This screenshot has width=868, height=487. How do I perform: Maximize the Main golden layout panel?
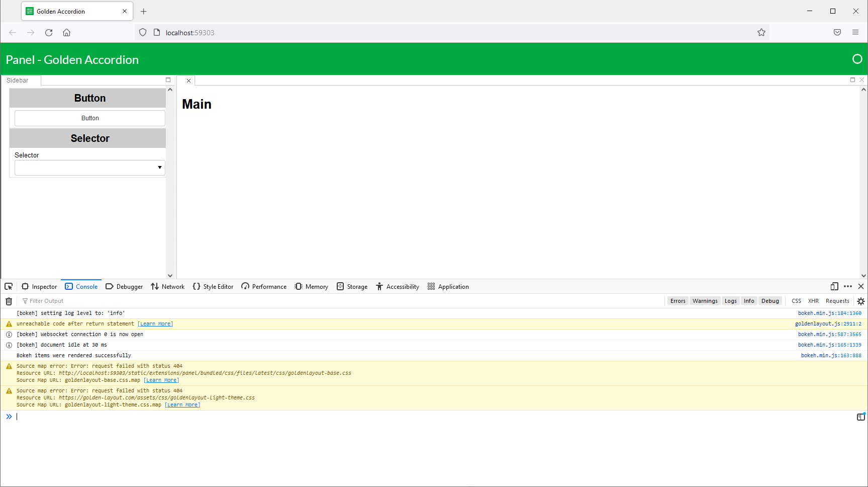[x=852, y=80]
